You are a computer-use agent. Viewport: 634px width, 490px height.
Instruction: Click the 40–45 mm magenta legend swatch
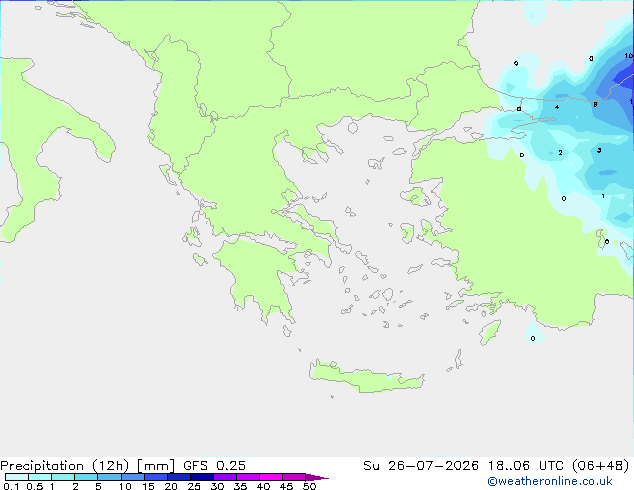click(271, 477)
